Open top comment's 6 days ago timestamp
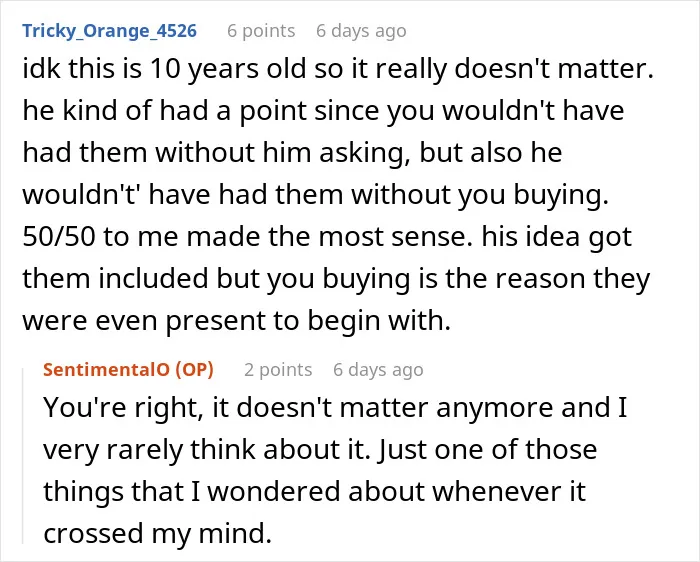700x562 pixels. [x=361, y=31]
